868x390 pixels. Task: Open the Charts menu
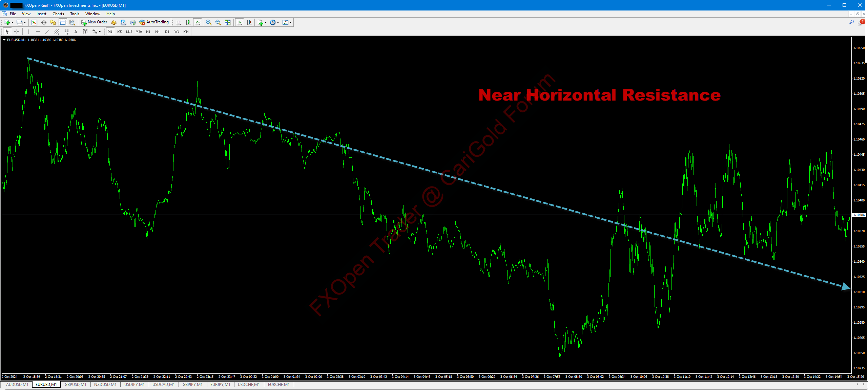click(x=58, y=14)
